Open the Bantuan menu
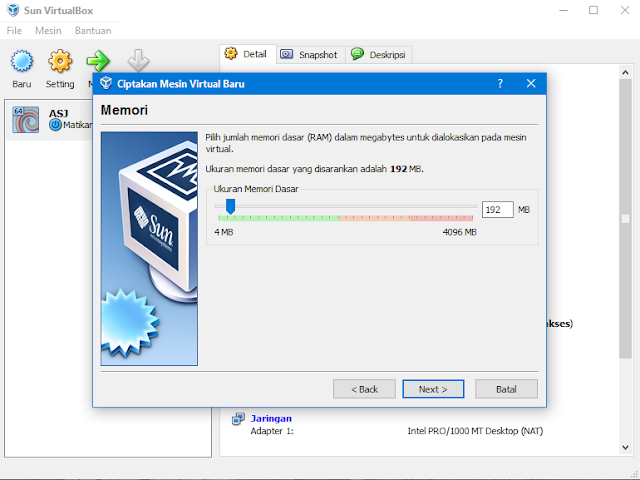The image size is (640, 480). pyautogui.click(x=93, y=31)
